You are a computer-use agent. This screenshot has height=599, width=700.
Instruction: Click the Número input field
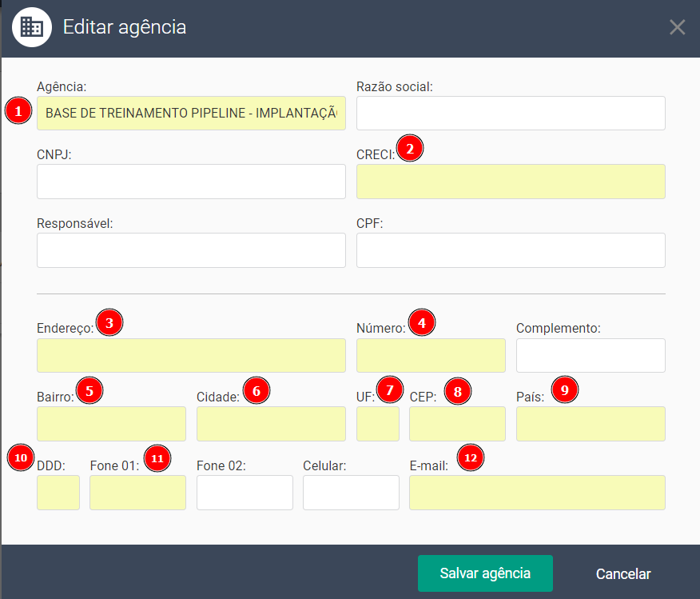(x=431, y=356)
